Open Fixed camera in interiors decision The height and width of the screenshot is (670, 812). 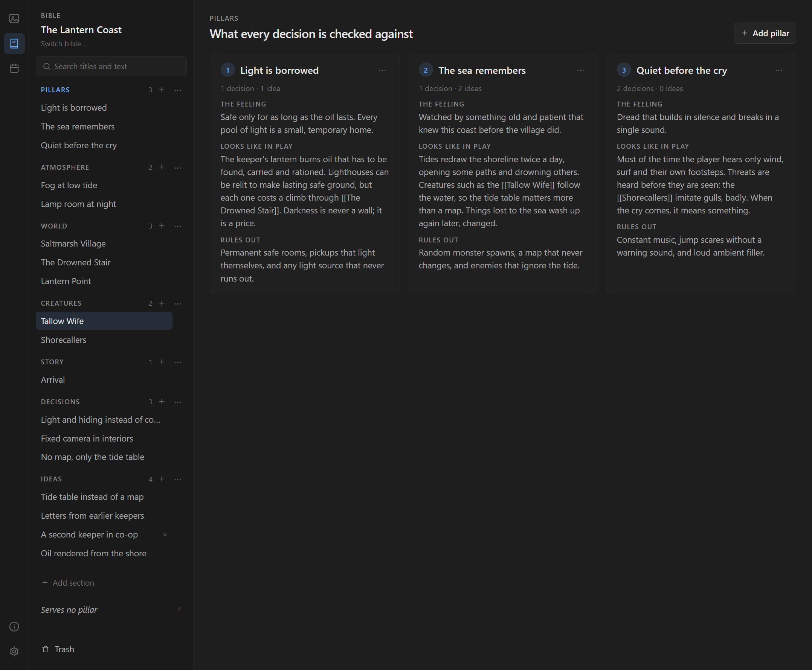tap(104, 439)
